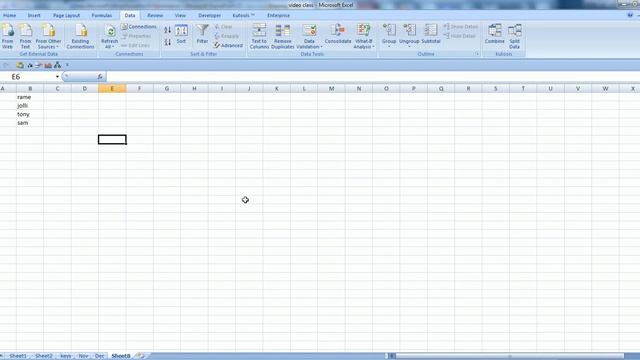Viewport: 640px width, 360px height.
Task: Switch to Nov worksheet
Action: click(83, 356)
